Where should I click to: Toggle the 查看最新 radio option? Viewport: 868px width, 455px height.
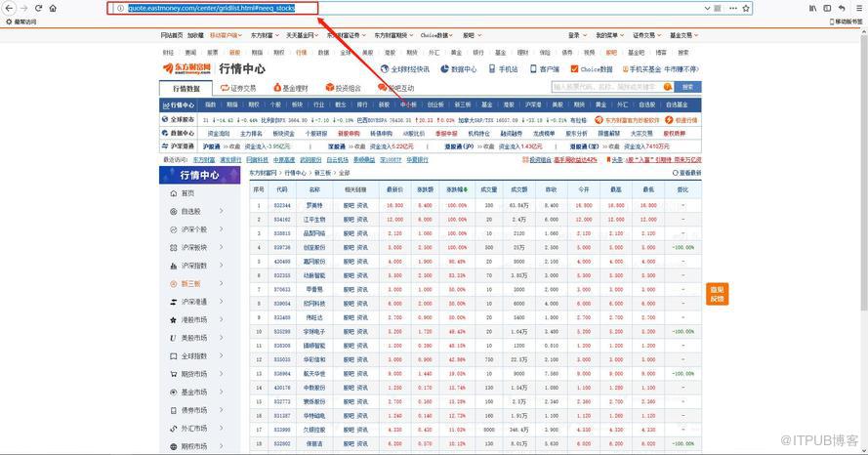click(676, 173)
